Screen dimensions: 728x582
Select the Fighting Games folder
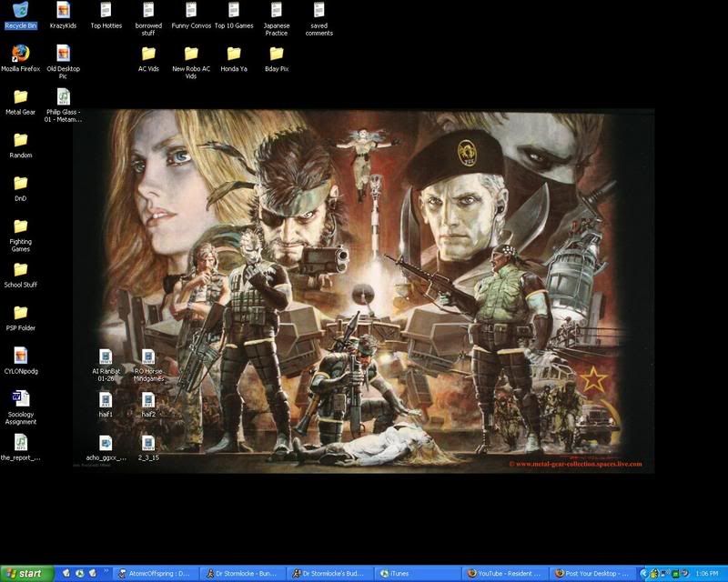coord(20,236)
